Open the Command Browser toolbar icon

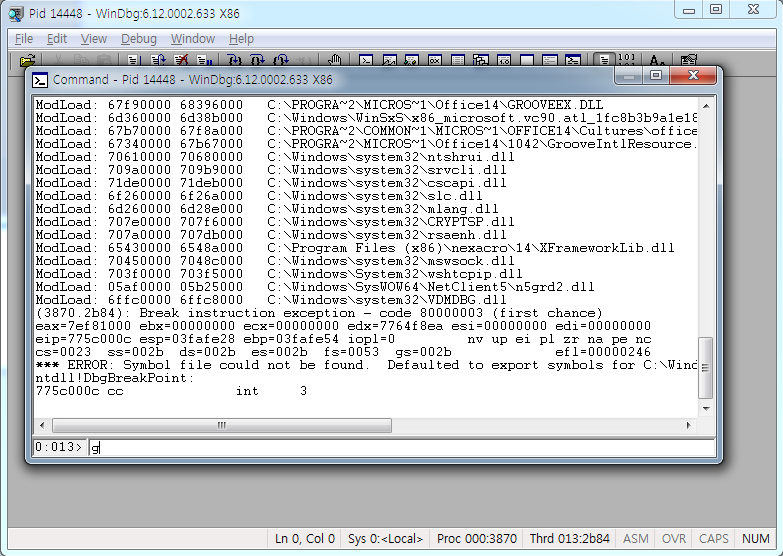click(573, 60)
